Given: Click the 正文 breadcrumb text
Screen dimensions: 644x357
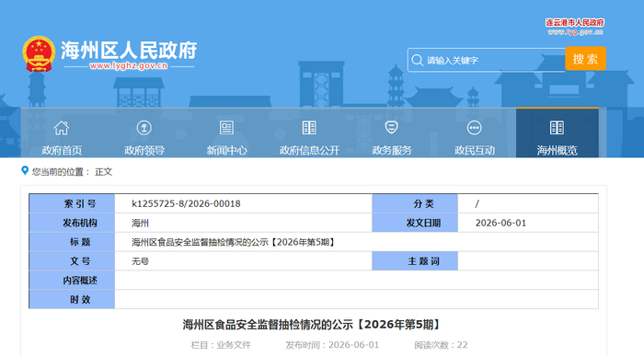Looking at the screenshot, I should [103, 172].
